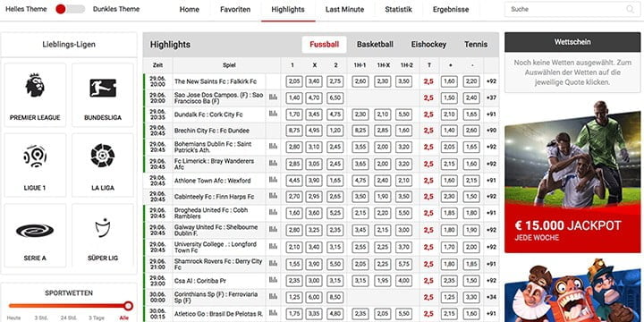Select the La Liga league logo
This screenshot has height=322, width=644.
(x=103, y=156)
